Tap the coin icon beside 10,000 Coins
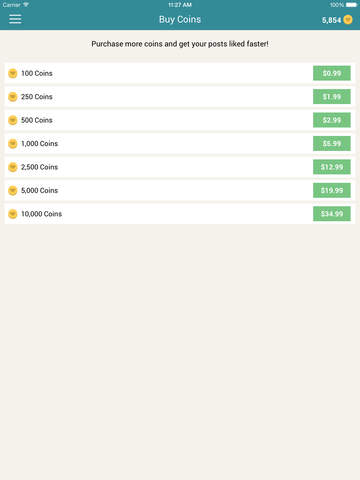Image resolution: width=360 pixels, height=480 pixels. click(x=13, y=214)
